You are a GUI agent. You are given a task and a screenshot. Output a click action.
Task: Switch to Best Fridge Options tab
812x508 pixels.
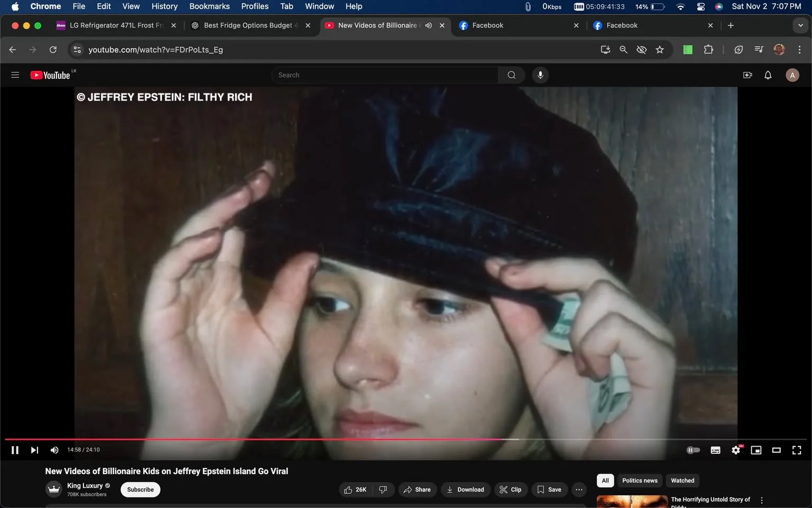pyautogui.click(x=251, y=25)
